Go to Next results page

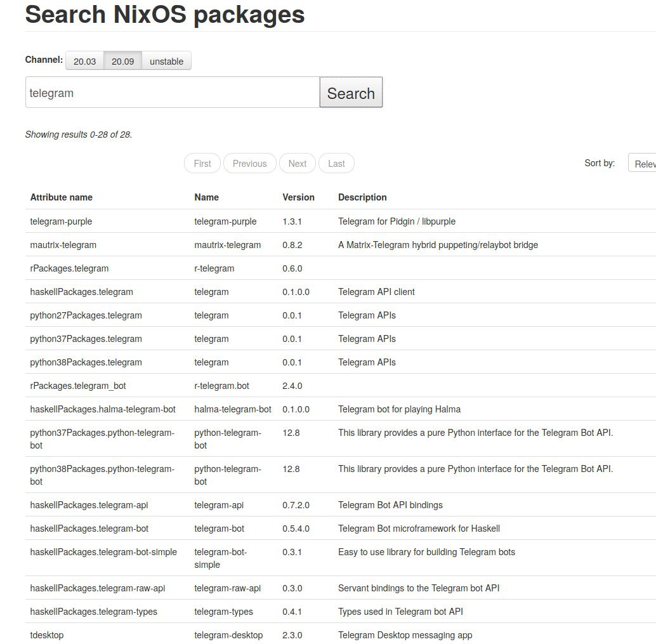pos(298,164)
